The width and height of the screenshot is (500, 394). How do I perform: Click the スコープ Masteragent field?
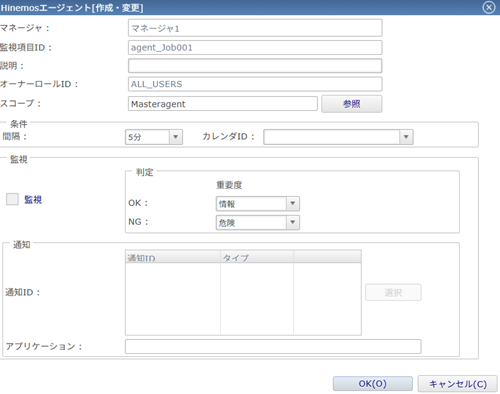(223, 104)
